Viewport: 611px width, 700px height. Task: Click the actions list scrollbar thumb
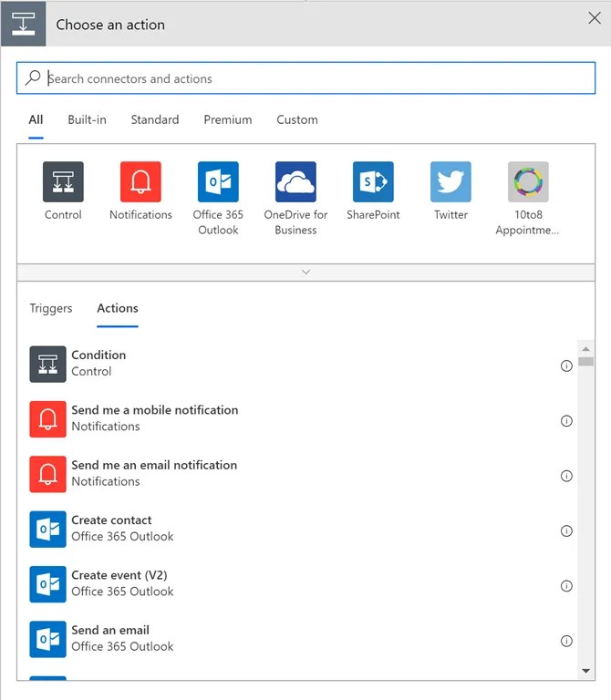pyautogui.click(x=586, y=362)
